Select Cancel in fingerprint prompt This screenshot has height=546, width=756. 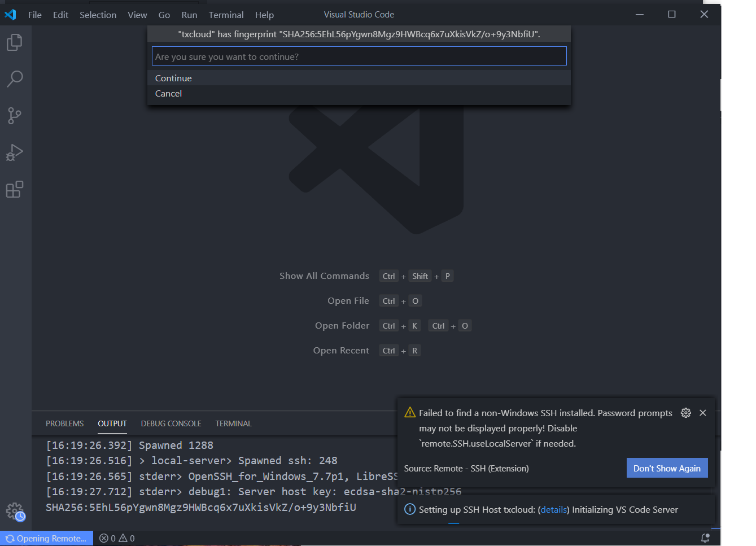tap(168, 94)
